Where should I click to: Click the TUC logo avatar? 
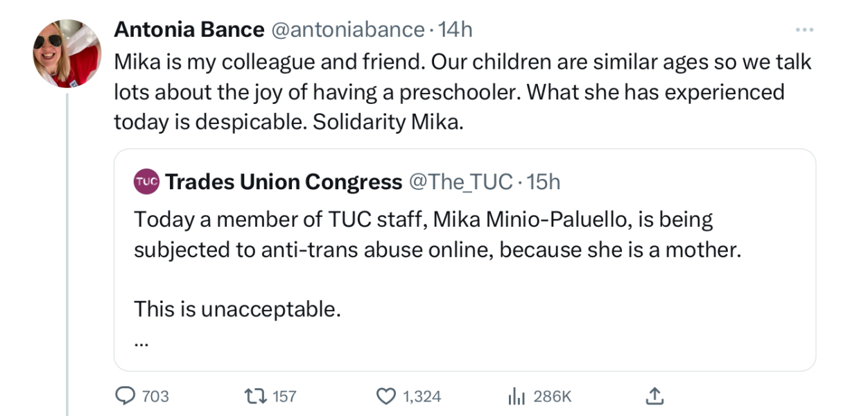[x=146, y=182]
